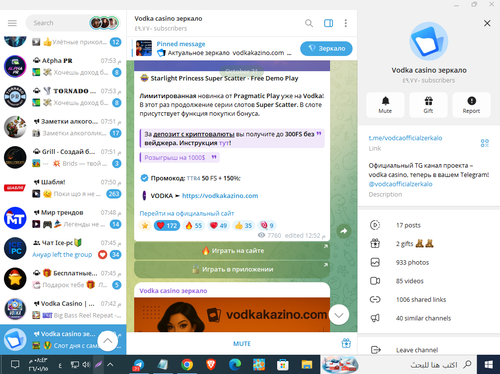
Task: Click the Зеркало pinned button
Action: [x=326, y=49]
